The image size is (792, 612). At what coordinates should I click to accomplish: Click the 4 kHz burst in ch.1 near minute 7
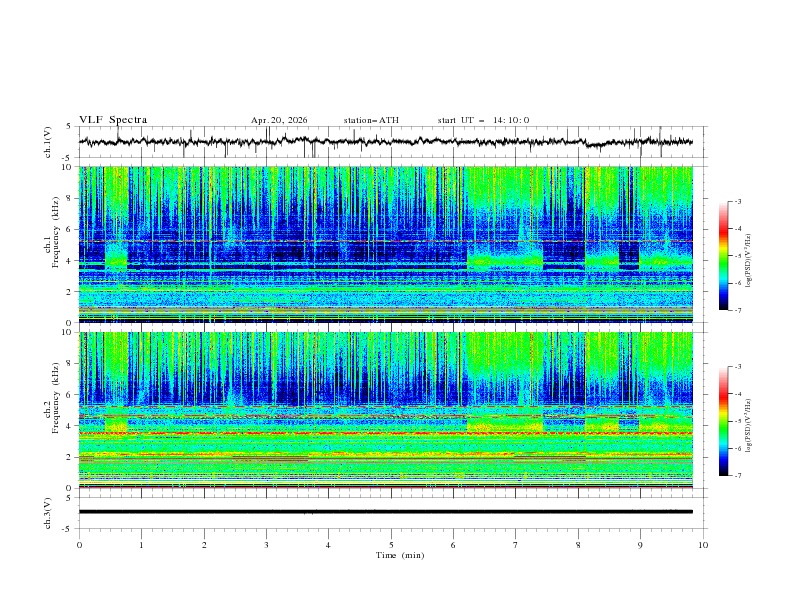pos(505,261)
